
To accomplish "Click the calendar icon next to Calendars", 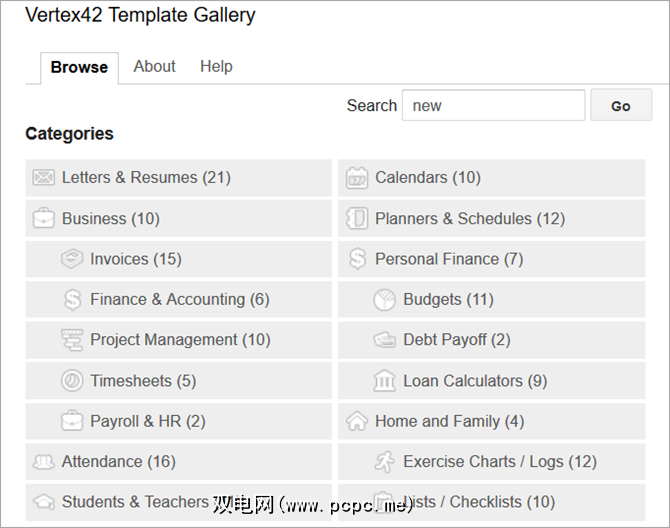I will click(357, 178).
